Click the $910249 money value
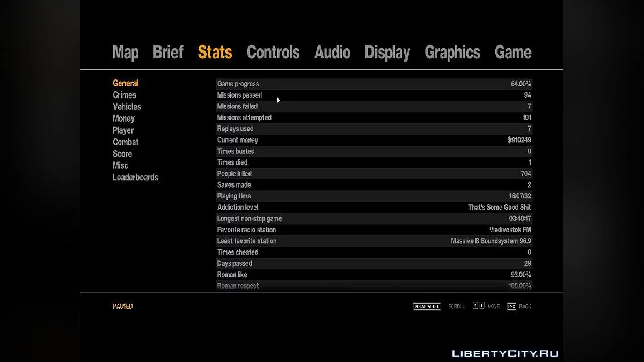This screenshot has height=362, width=644. pyautogui.click(x=519, y=140)
